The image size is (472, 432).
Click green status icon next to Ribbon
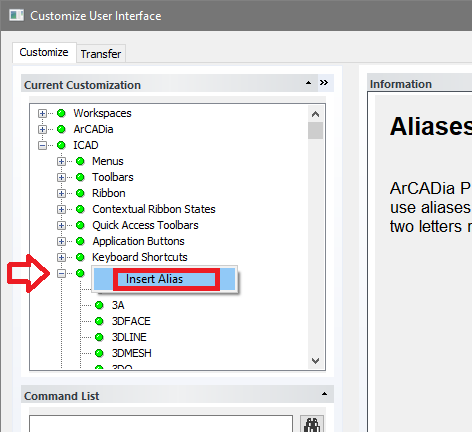(x=80, y=193)
